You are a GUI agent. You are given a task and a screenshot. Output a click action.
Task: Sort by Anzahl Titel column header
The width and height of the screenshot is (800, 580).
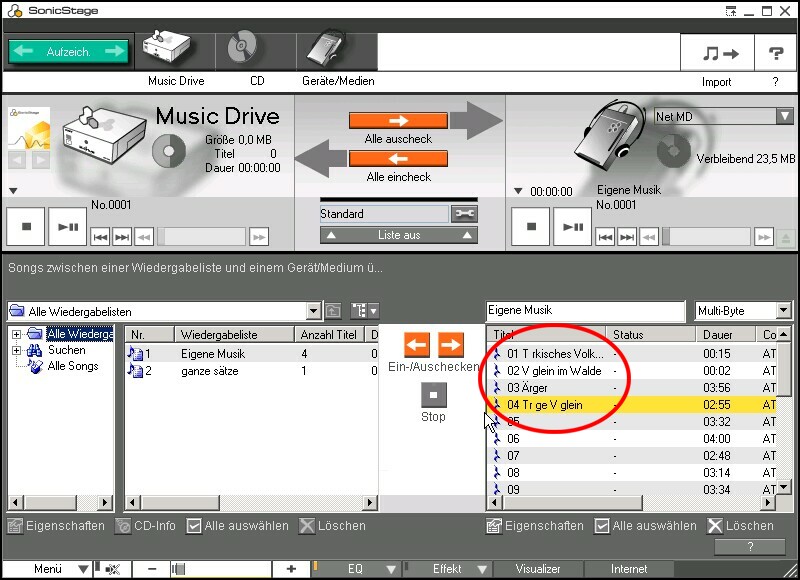pos(329,335)
